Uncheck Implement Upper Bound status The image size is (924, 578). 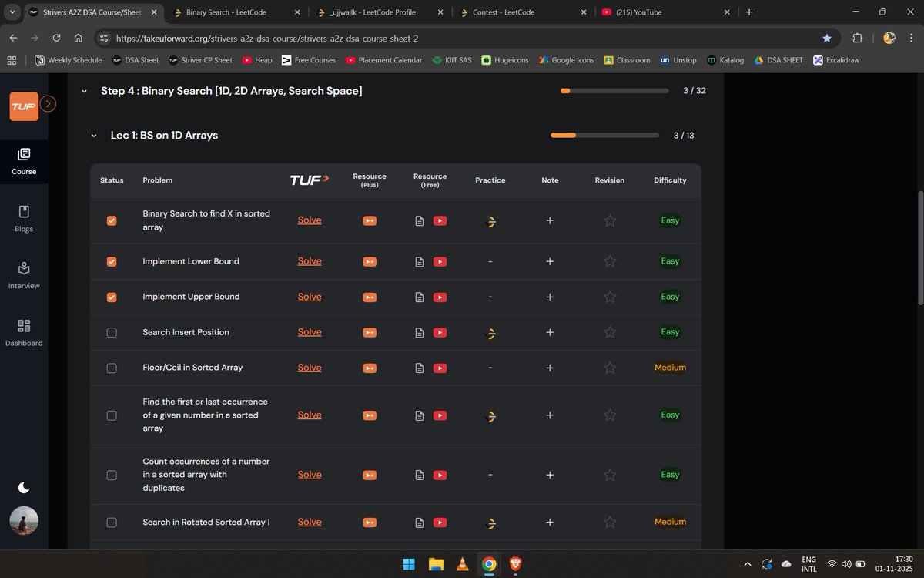(112, 297)
